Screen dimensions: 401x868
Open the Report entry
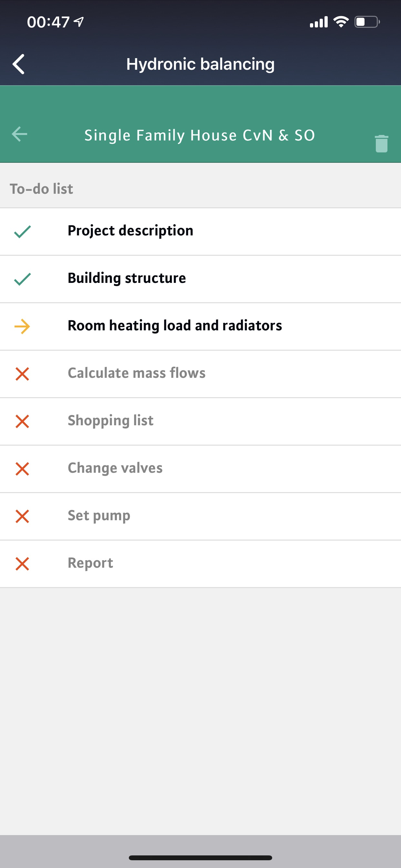coord(90,563)
